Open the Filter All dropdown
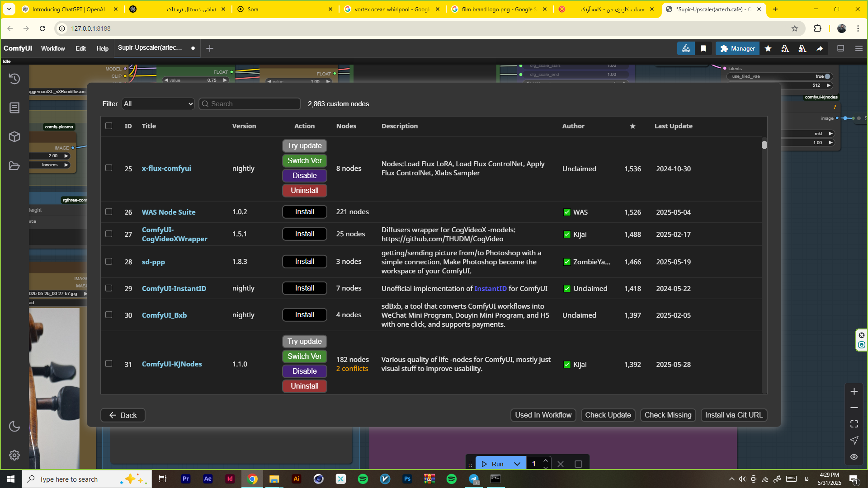The height and width of the screenshot is (488, 868). (158, 104)
